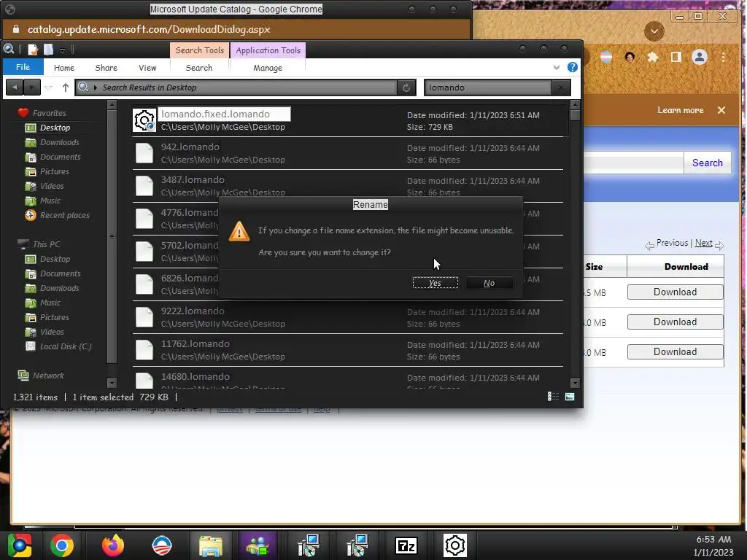747x560 pixels.
Task: Launch Google Chrome from taskbar
Action: point(62,545)
